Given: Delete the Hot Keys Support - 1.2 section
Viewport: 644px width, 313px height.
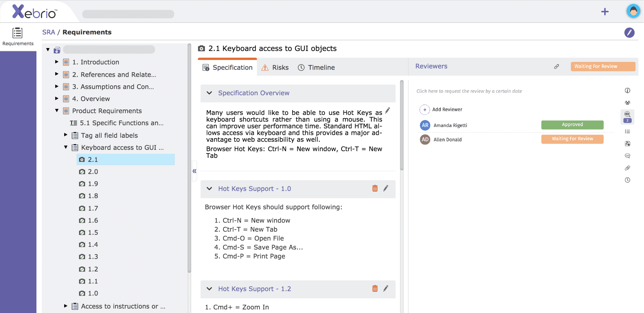Looking at the screenshot, I should tap(375, 288).
